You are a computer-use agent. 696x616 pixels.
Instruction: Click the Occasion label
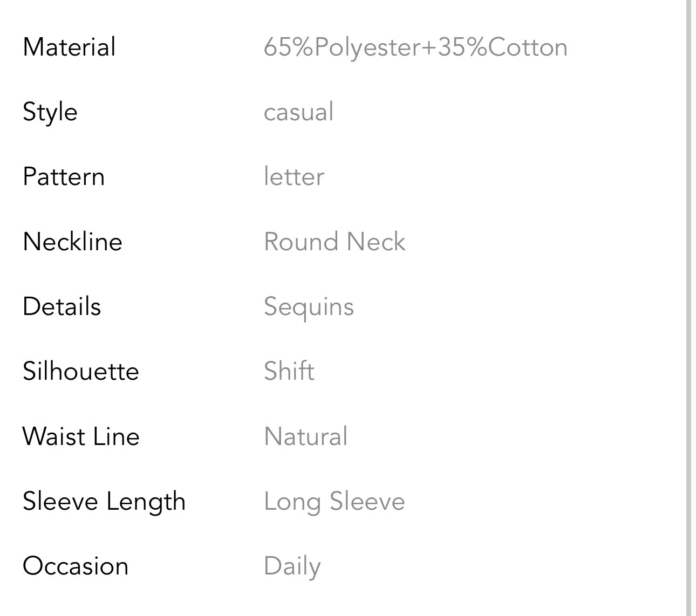[76, 566]
